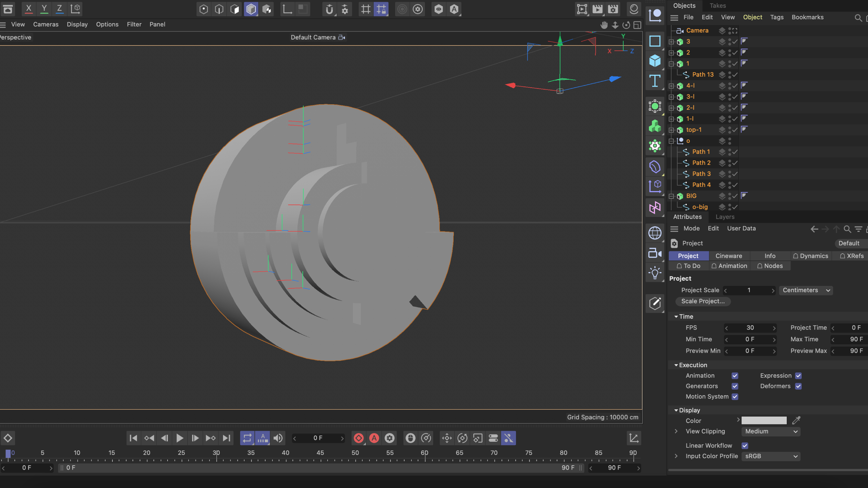This screenshot has height=488, width=868.
Task: Open the Cameras viewport menu
Action: 46,24
